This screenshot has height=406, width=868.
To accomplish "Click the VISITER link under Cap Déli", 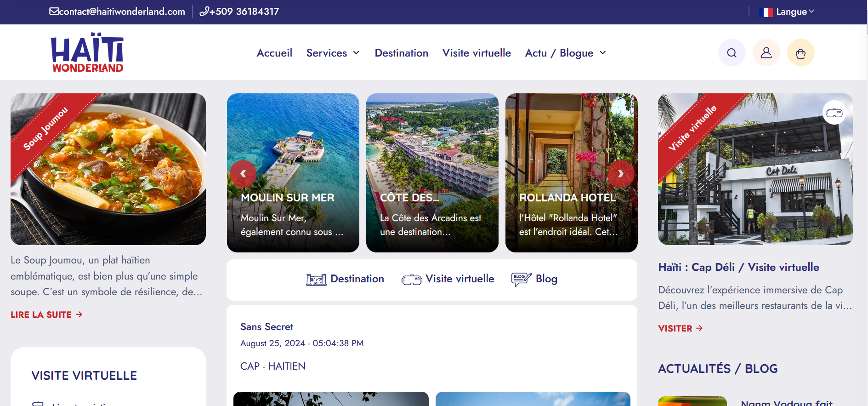I will 680,328.
